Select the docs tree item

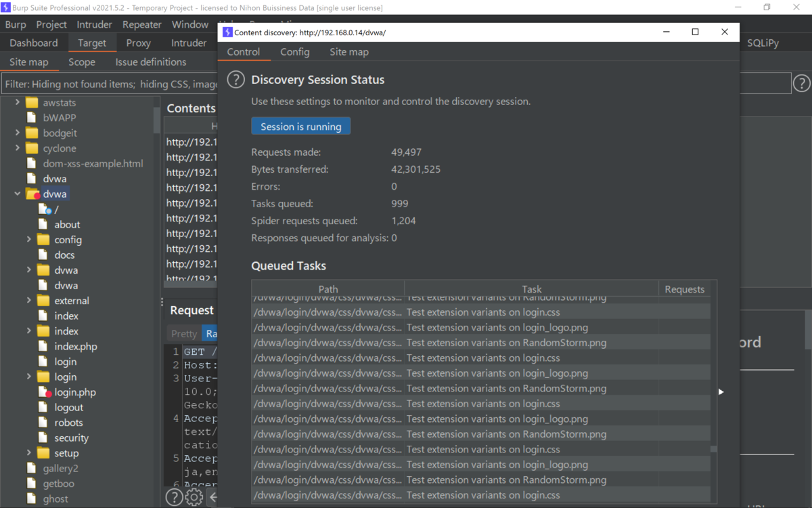(65, 255)
